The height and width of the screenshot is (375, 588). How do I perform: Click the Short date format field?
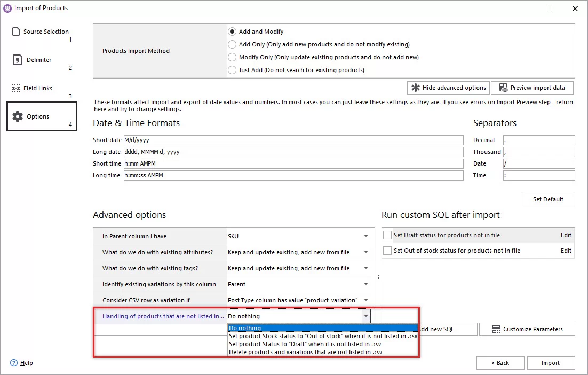coord(293,140)
